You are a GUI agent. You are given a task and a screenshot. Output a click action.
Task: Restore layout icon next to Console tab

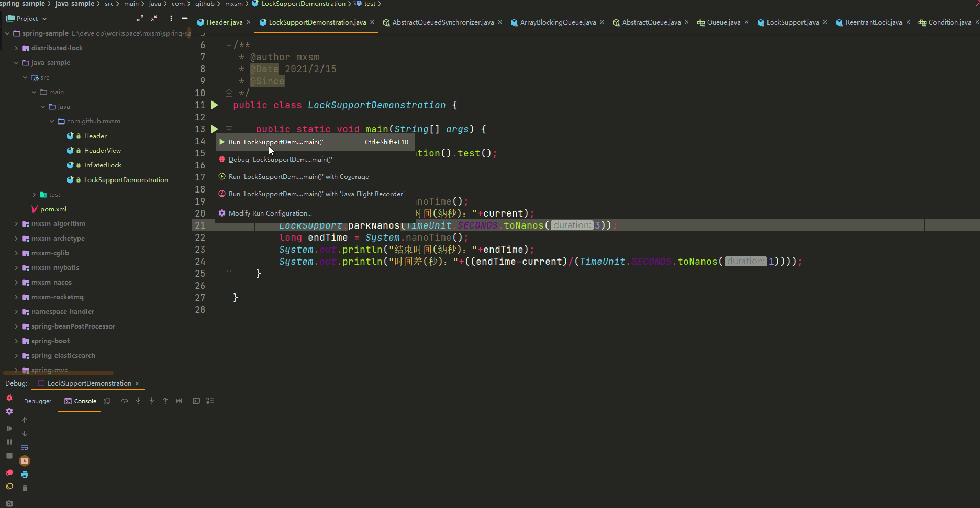click(x=107, y=401)
